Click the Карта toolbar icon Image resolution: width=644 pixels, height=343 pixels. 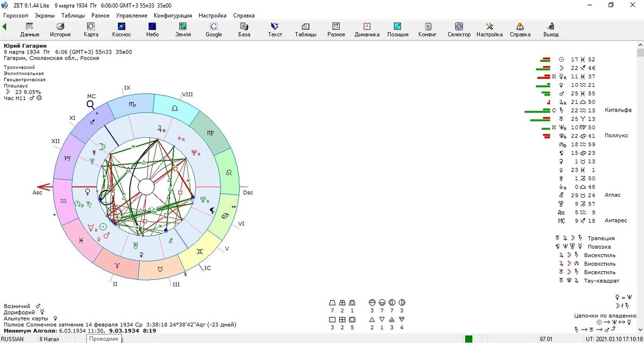click(91, 29)
